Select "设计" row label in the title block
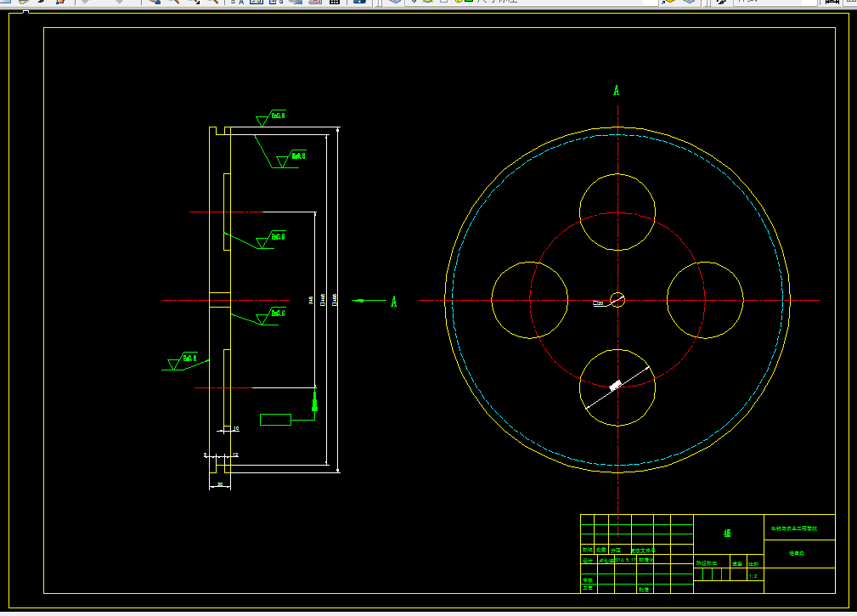 point(588,560)
